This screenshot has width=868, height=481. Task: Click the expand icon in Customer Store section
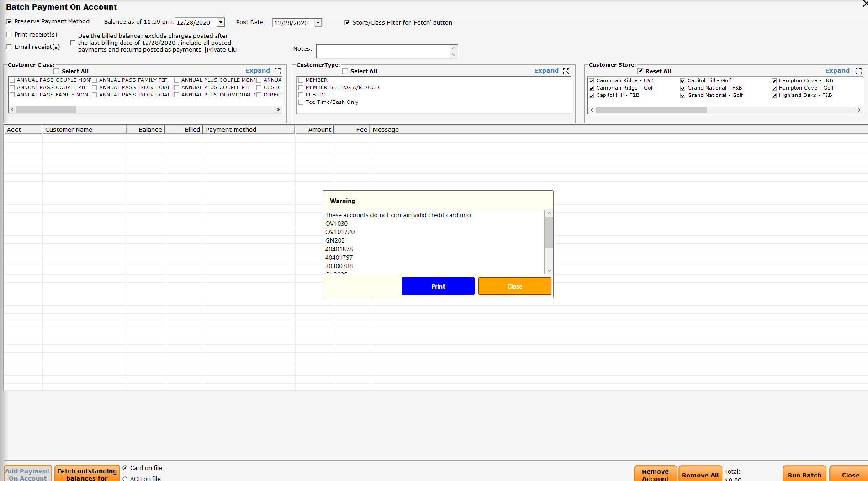858,71
